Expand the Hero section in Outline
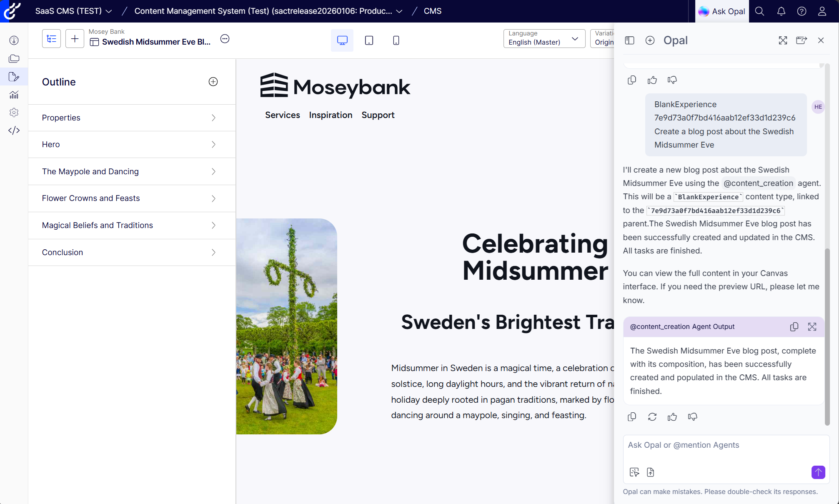 pos(213,144)
